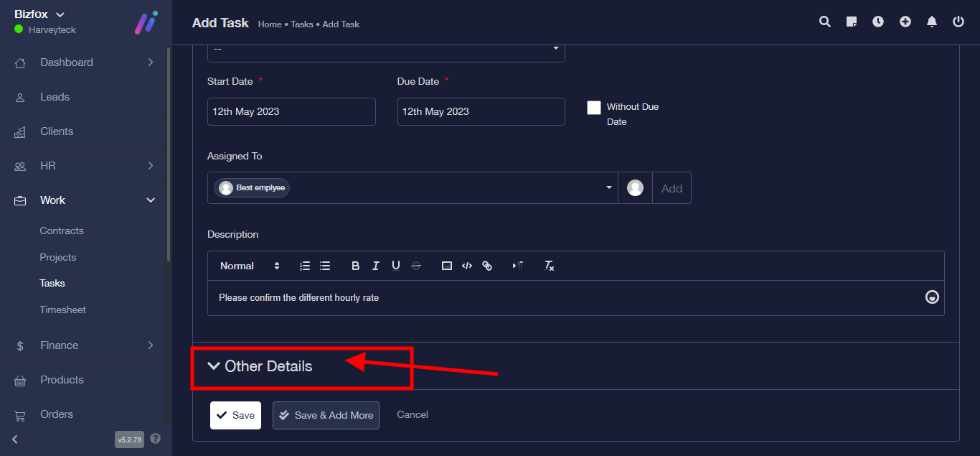Click the timer clock icon in header

[878, 22]
